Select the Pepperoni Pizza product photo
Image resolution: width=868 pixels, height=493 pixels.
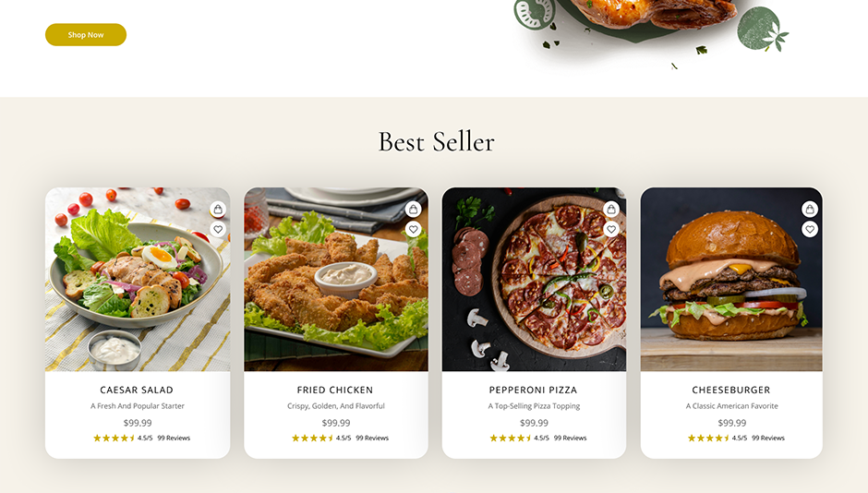tap(534, 280)
